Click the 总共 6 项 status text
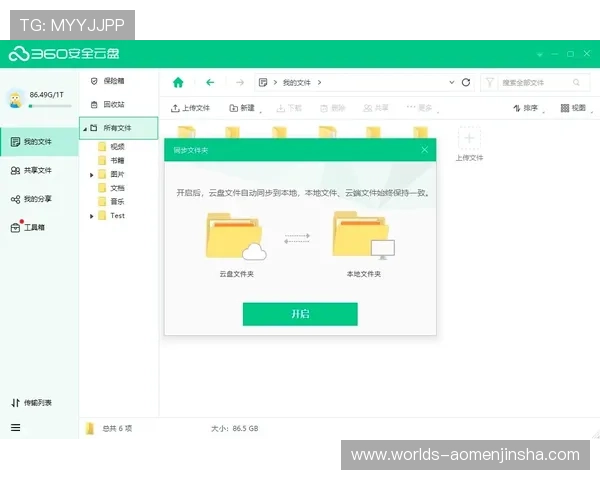The width and height of the screenshot is (600, 480). 117,428
